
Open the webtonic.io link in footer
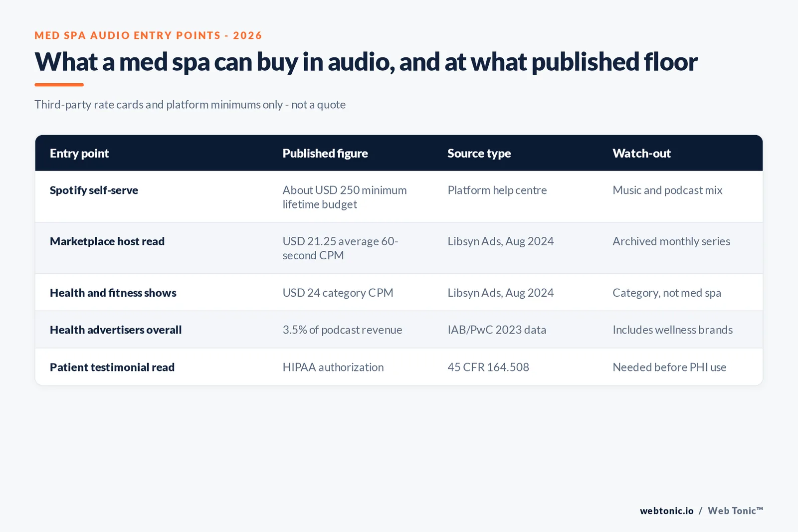pos(667,511)
